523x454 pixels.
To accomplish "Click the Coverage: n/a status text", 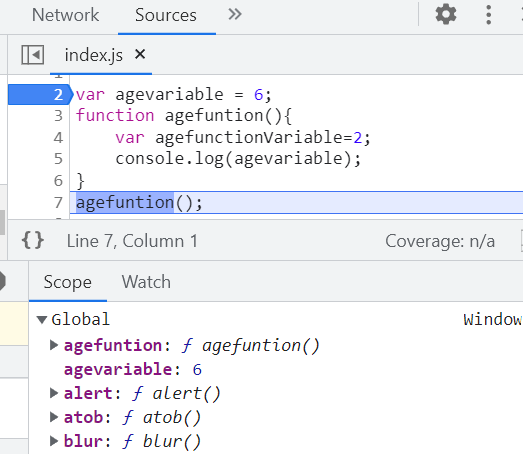I will point(440,241).
